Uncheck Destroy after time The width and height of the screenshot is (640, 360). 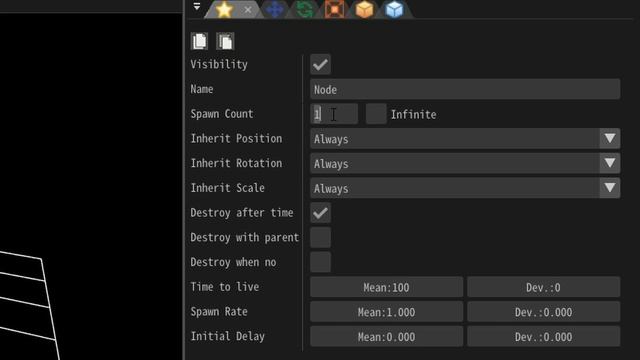tap(320, 213)
